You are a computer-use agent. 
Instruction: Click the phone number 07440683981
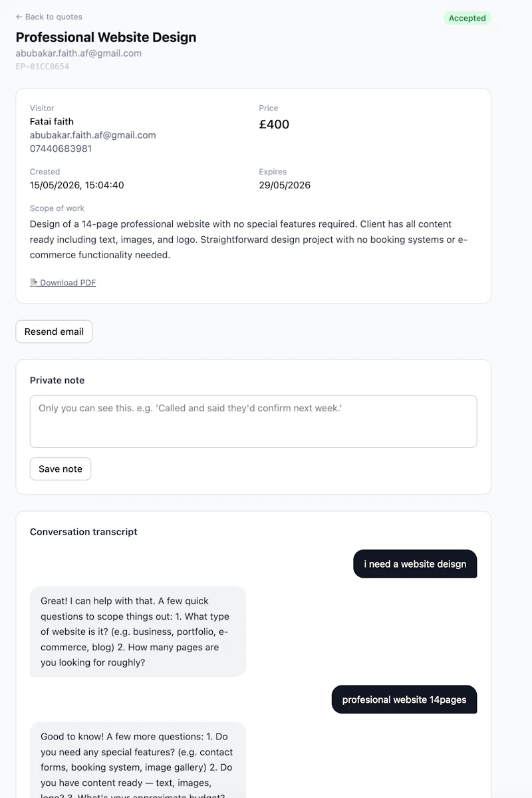point(61,148)
